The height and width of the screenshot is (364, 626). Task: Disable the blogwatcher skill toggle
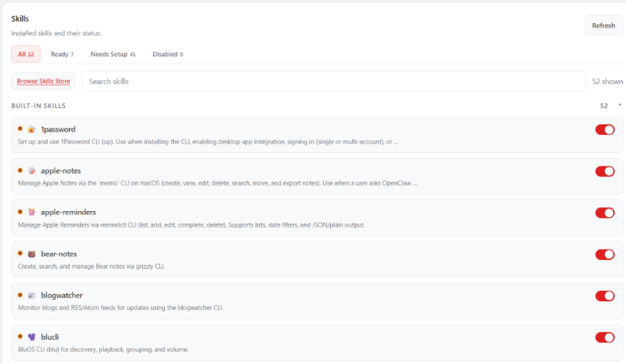click(605, 296)
